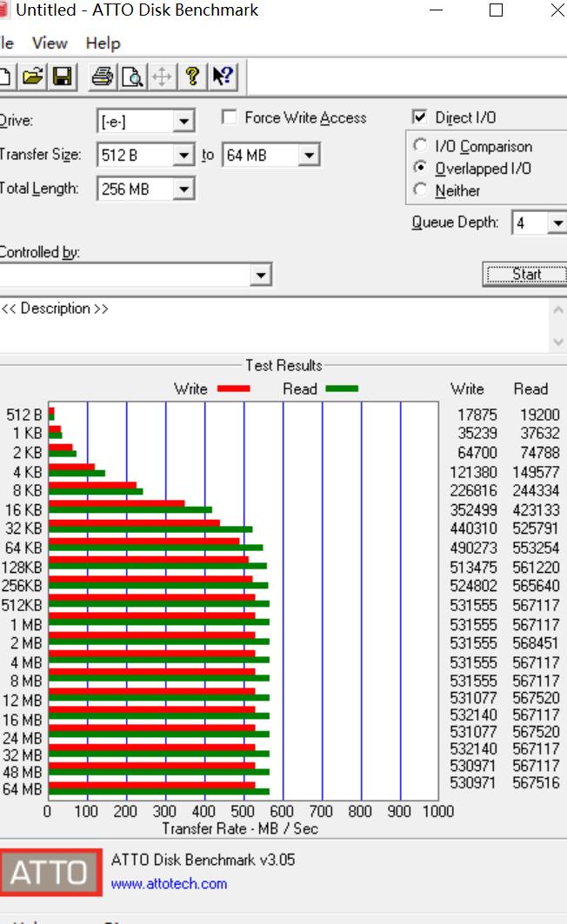Click the 4 KB write value 121380

[473, 472]
